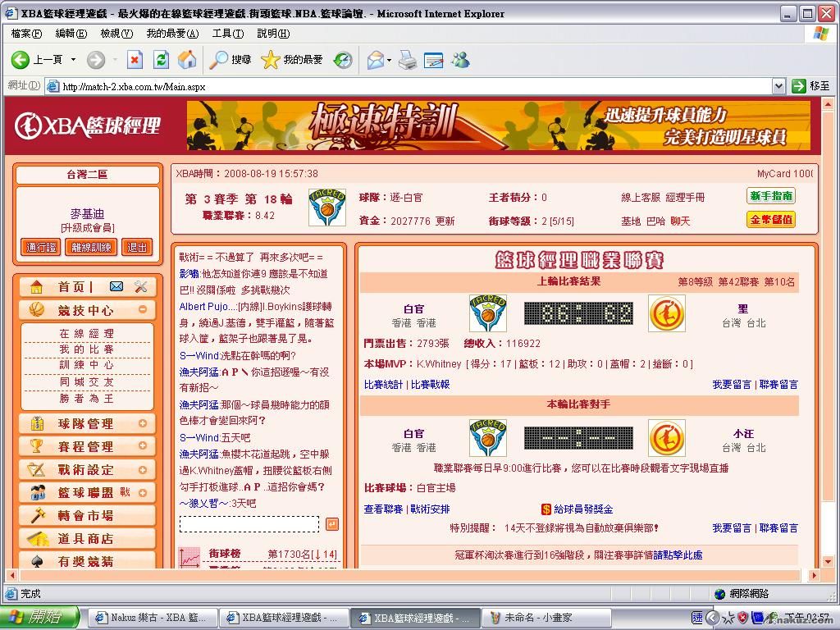Open the 戰術安排 link

point(430,509)
